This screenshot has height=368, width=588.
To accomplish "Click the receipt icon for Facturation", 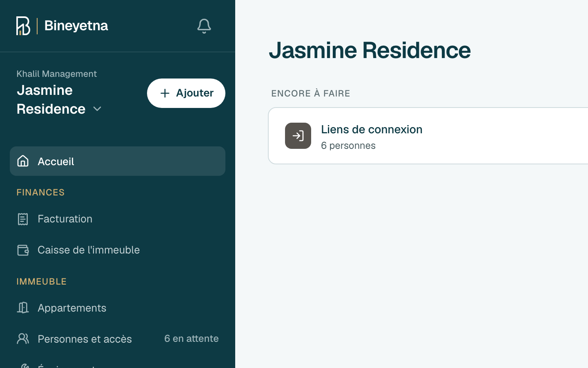I will point(23,219).
